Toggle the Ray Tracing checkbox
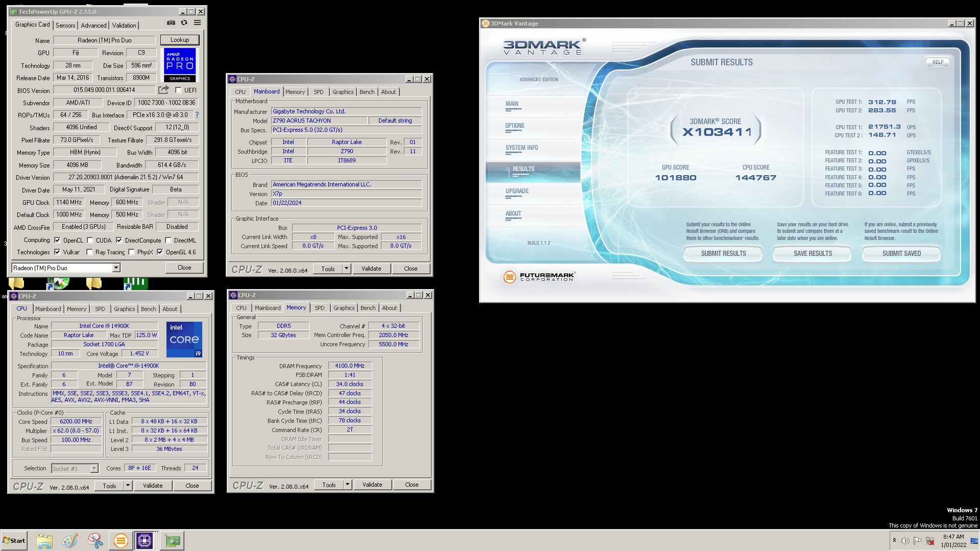This screenshot has width=980, height=551. click(89, 252)
